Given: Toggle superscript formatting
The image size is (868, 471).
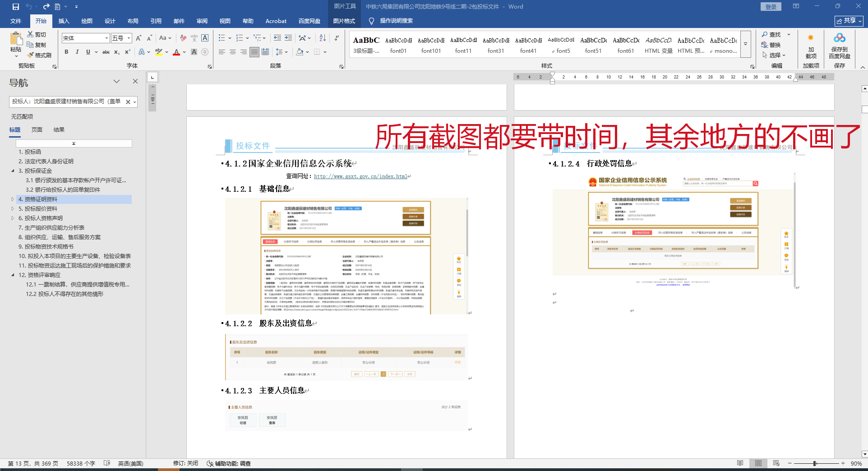Looking at the screenshot, I should pyautogui.click(x=128, y=52).
